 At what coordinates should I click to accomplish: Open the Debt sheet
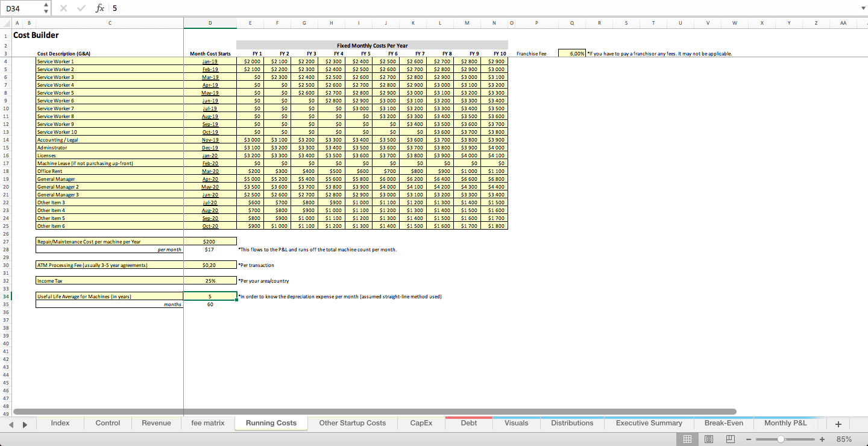tap(468, 422)
